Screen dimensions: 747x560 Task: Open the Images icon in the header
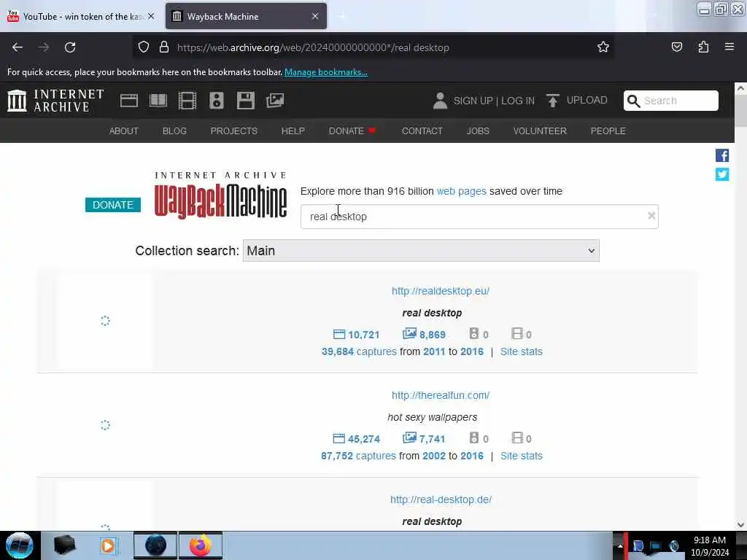point(275,101)
